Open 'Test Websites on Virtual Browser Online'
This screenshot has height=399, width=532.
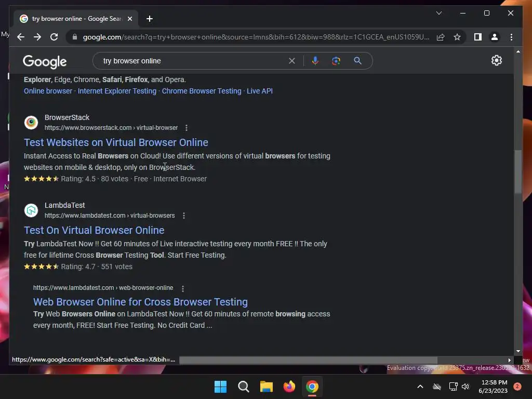116,142
